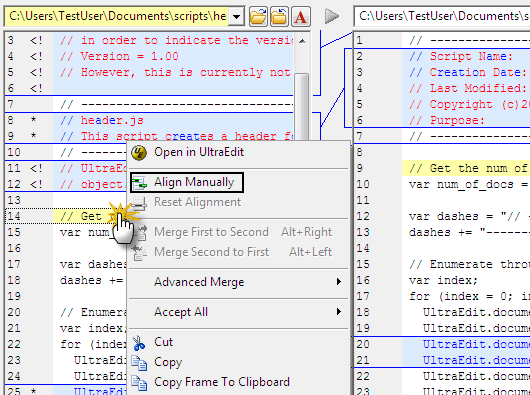Click left line '// Version = 1.00'

click(x=119, y=56)
